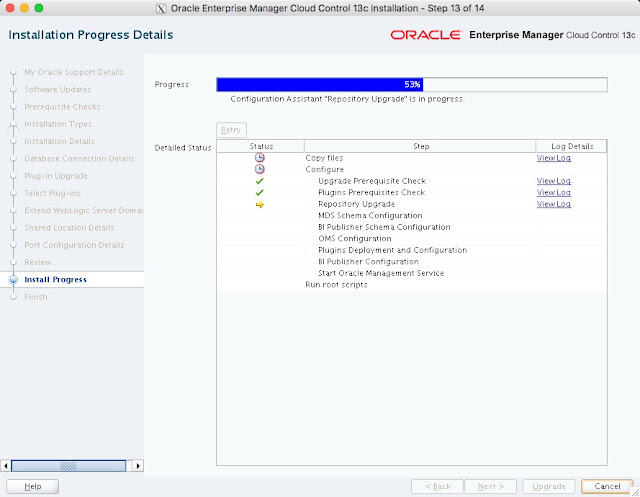The width and height of the screenshot is (640, 497).
Task: Open View Log for Repository Upgrade
Action: pos(553,204)
